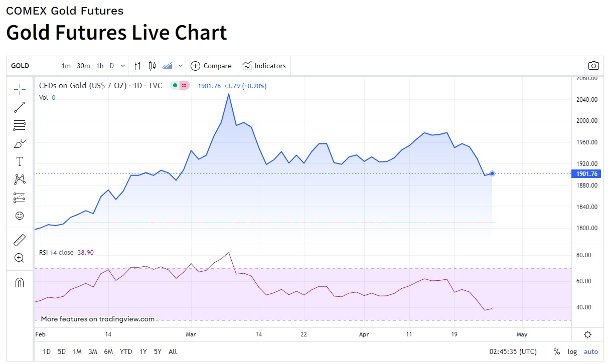Select the crosshair cursor tool
This screenshot has width=608, height=364.
pos(20,90)
